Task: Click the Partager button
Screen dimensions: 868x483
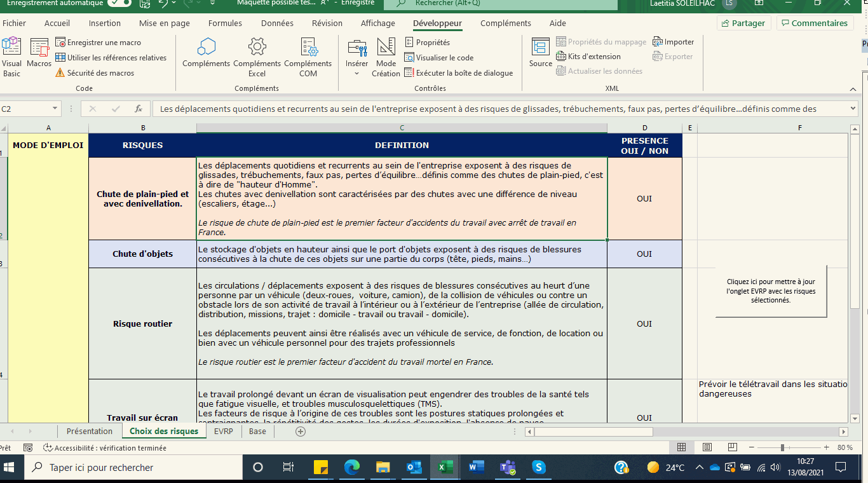Action: click(743, 24)
